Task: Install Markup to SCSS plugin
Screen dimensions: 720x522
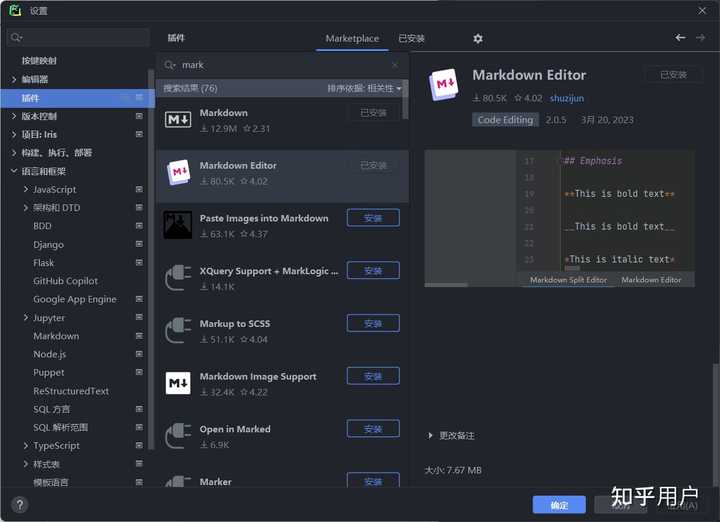Action: click(373, 324)
